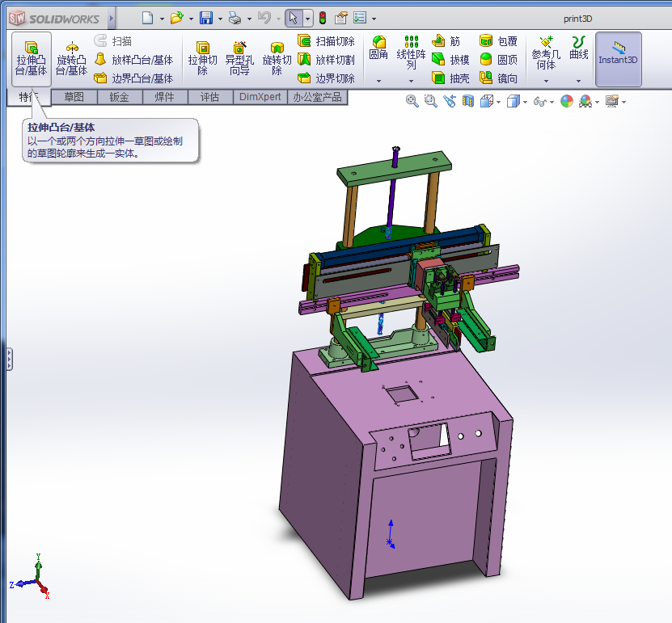Open the Print dropdown arrow

249,19
